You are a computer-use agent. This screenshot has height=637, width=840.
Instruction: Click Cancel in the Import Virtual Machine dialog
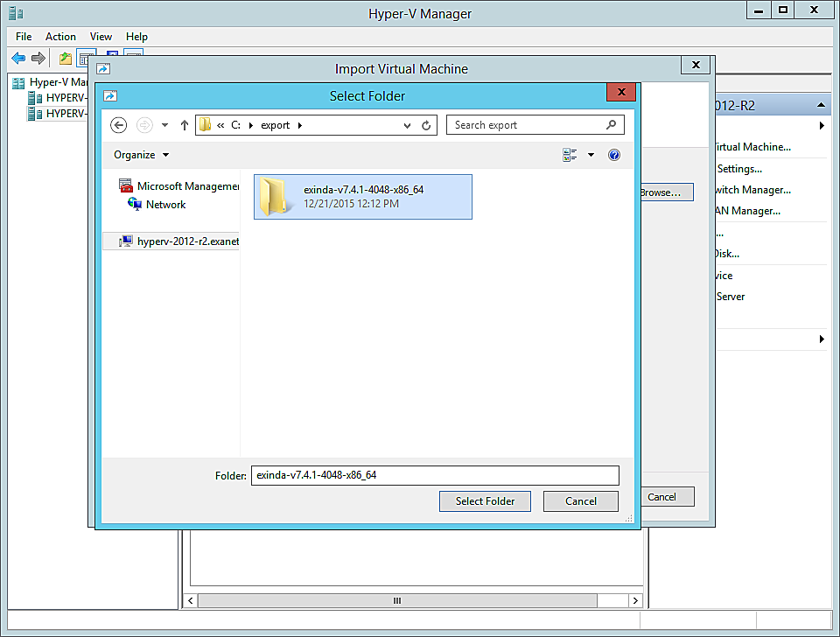pos(668,497)
